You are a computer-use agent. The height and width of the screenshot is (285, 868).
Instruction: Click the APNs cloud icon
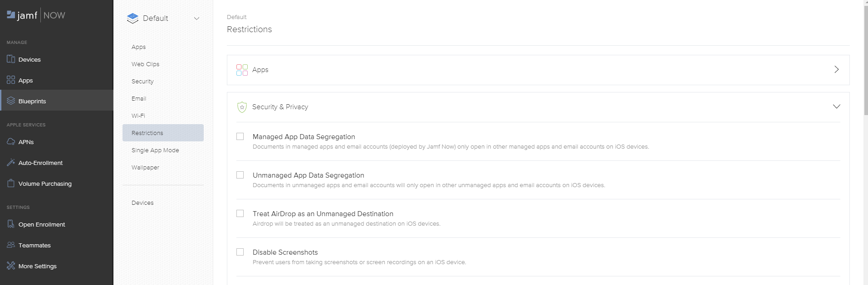[11, 142]
